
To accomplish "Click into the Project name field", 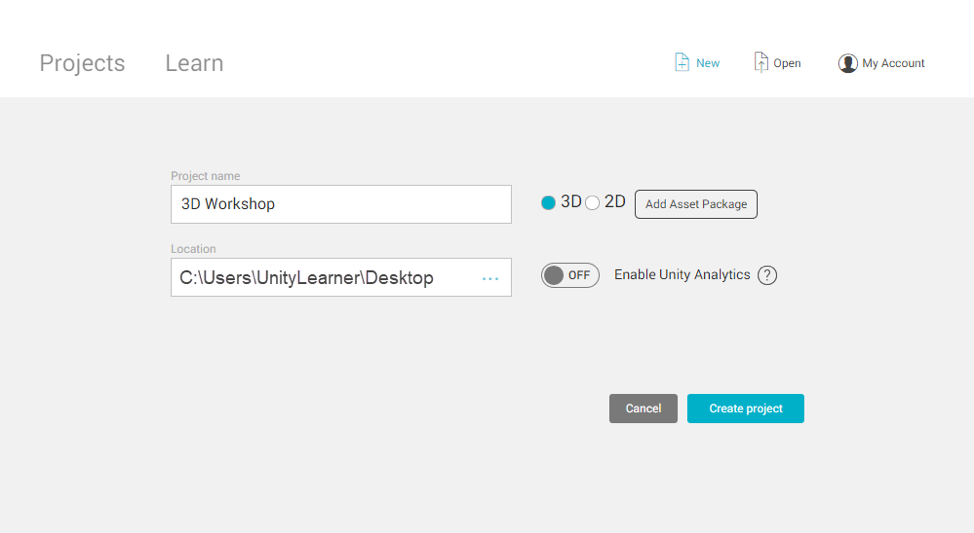I will 340,204.
